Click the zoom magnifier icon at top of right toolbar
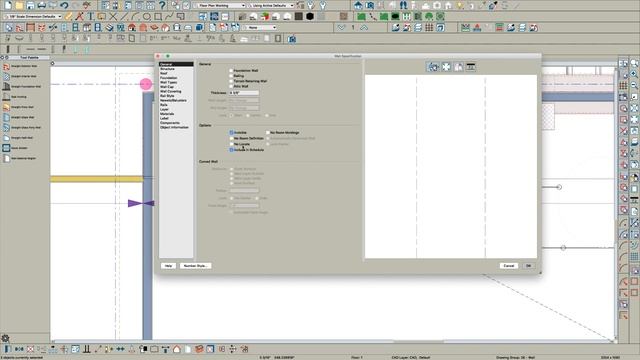This screenshot has height=360, width=640. (x=634, y=64)
